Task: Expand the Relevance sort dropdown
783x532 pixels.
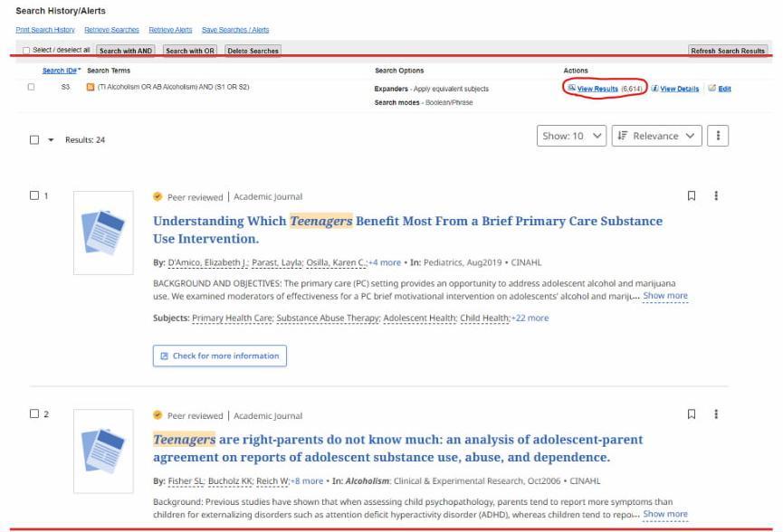Action: click(x=657, y=136)
